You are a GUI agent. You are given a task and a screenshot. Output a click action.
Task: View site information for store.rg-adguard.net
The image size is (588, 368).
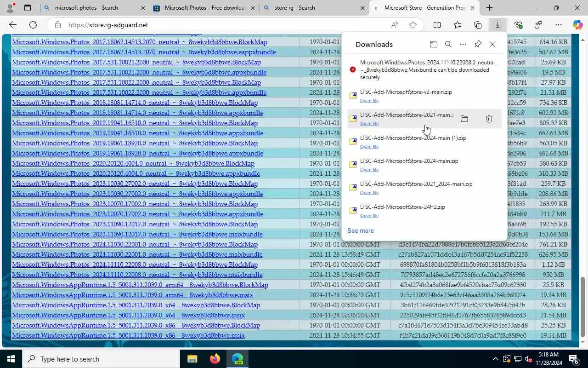[57, 25]
